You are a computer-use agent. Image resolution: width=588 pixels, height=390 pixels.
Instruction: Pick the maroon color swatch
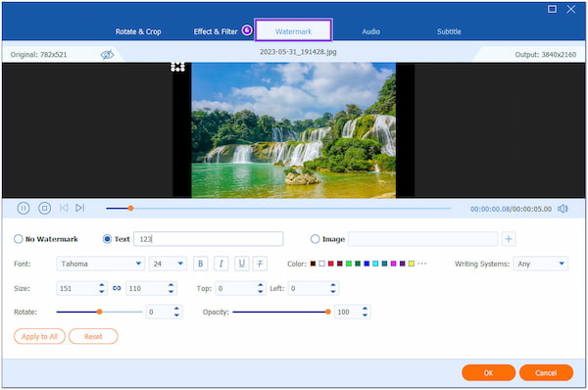pos(340,264)
